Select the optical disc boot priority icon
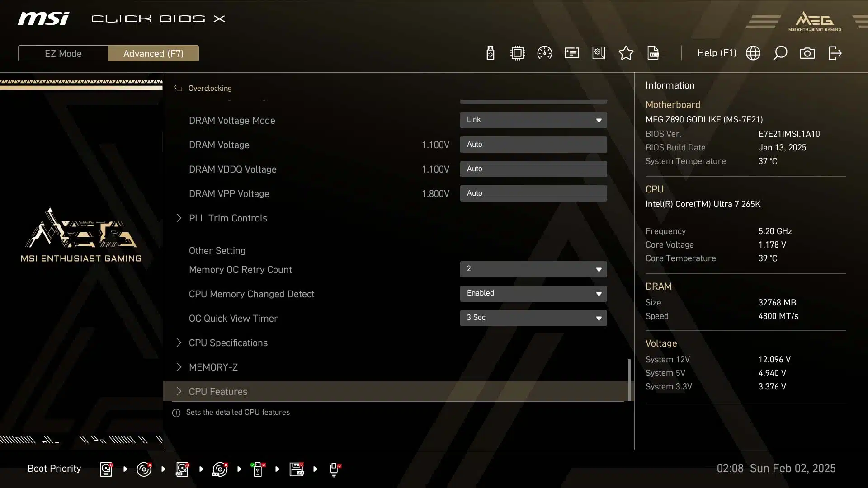Image resolution: width=868 pixels, height=488 pixels. click(144, 469)
